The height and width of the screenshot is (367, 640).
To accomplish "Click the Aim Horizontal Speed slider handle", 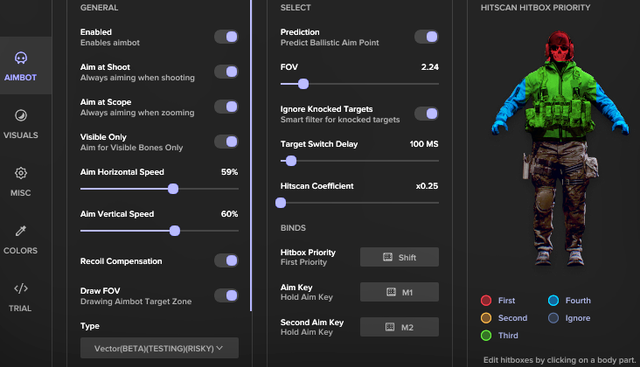I will coord(173,189).
